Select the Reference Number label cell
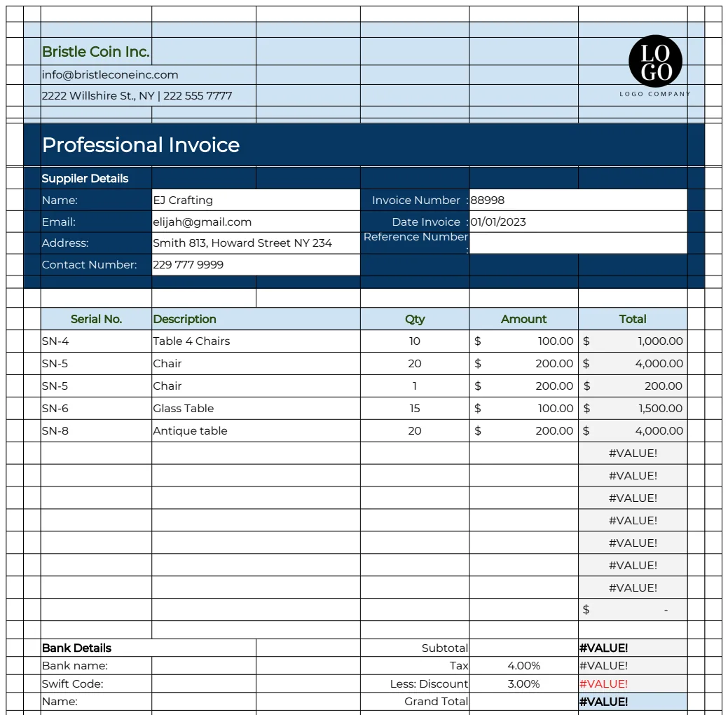The width and height of the screenshot is (728, 715). pyautogui.click(x=415, y=243)
